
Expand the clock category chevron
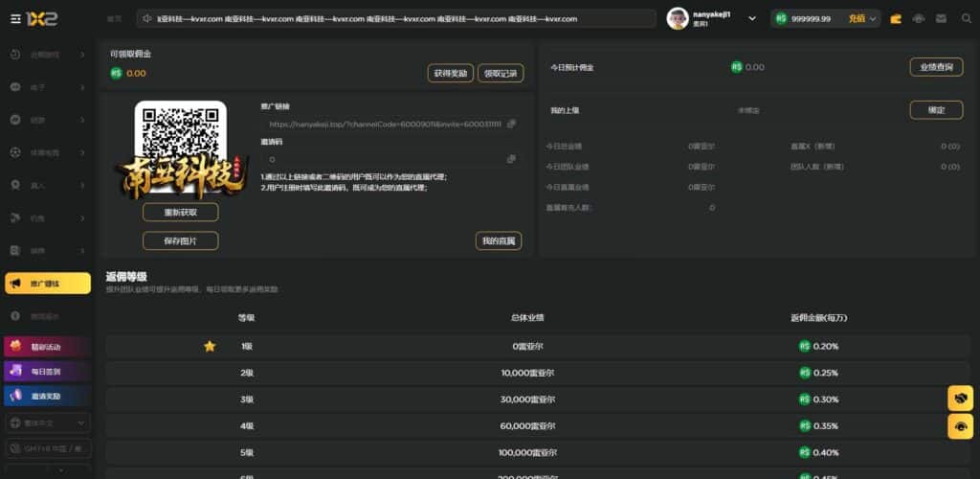coord(82,55)
